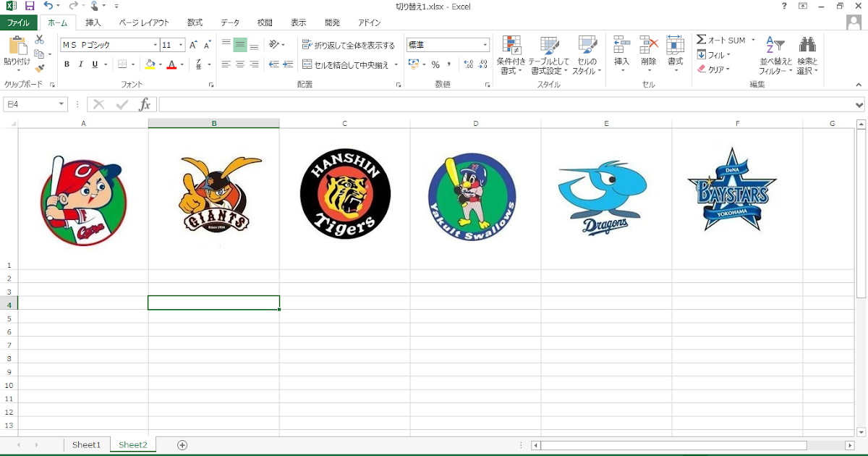Toggle Underline formatting
The height and width of the screenshot is (456, 868).
click(x=95, y=64)
